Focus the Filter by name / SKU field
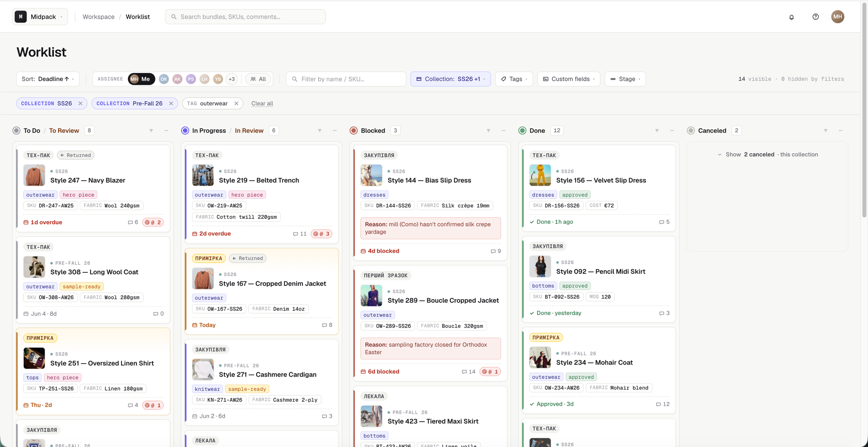Image resolution: width=868 pixels, height=447 pixels. (x=346, y=79)
